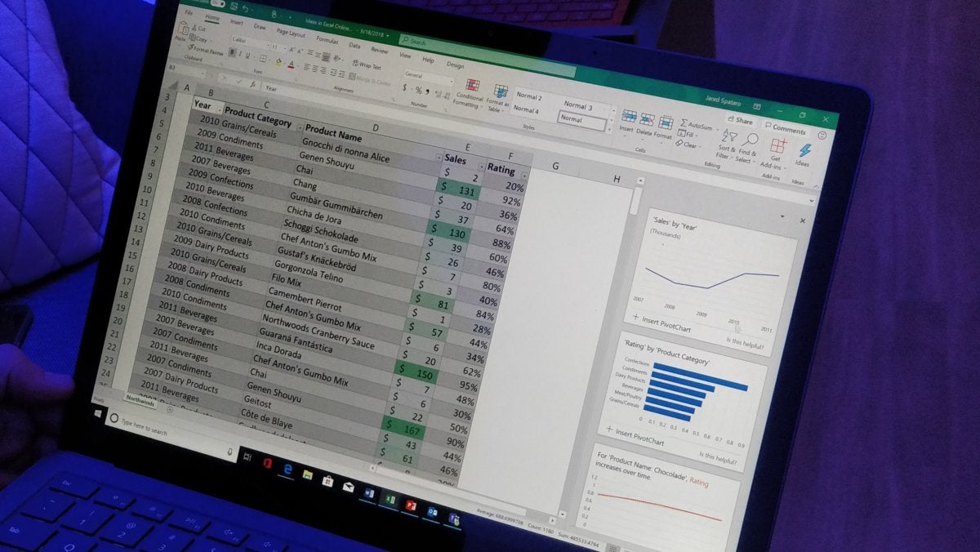The image size is (980, 552).
Task: Open Word from the taskbar
Action: click(x=367, y=492)
